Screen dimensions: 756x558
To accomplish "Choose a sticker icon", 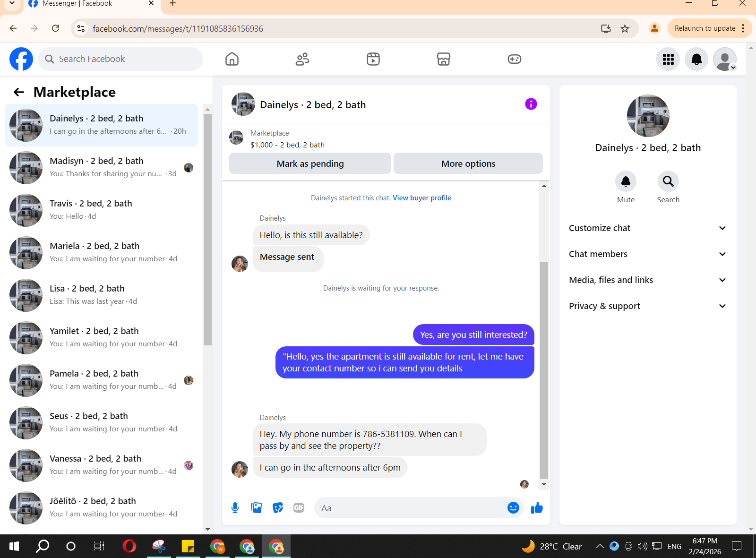I will [278, 508].
